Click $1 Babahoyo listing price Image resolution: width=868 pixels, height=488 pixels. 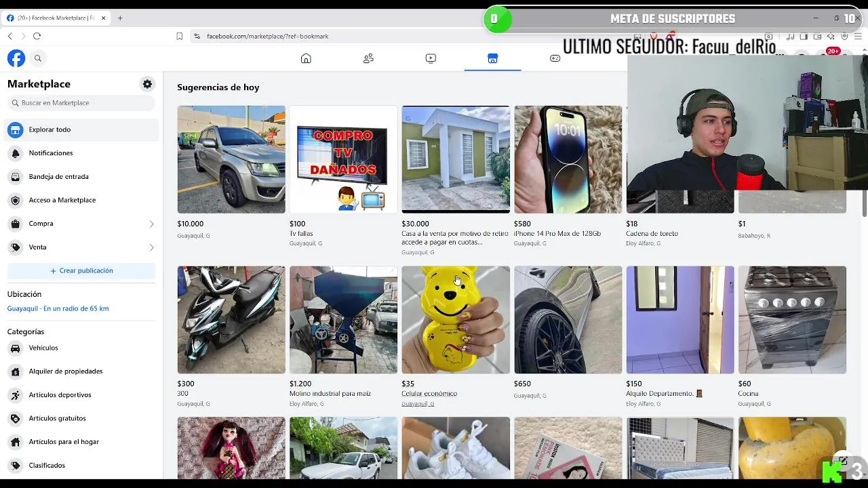[x=742, y=224]
